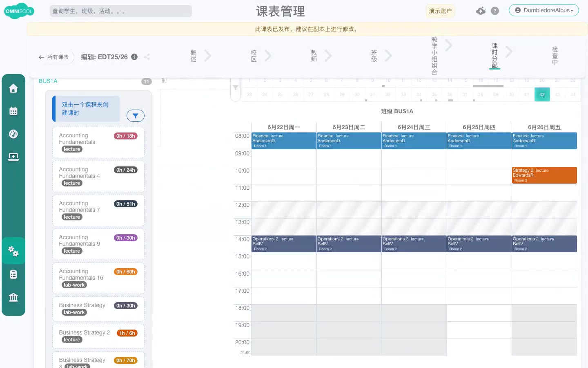588x368 pixels.
Task: Click the 双击一个课程来创建课时 hint box
Action: [86, 109]
